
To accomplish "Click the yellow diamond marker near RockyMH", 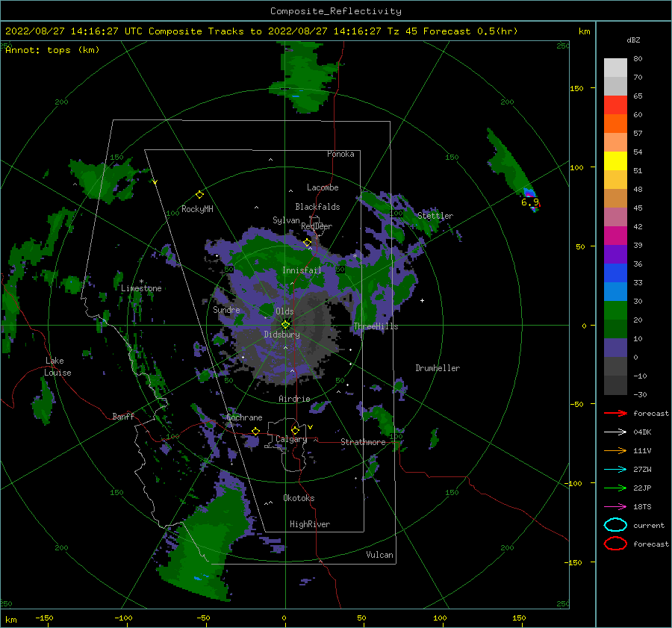I will (x=199, y=195).
